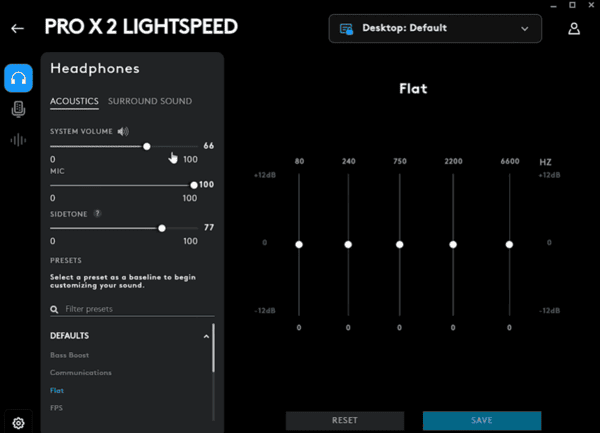Mute system volume speaker icon
Viewport: 600px width, 433px height.
point(123,131)
